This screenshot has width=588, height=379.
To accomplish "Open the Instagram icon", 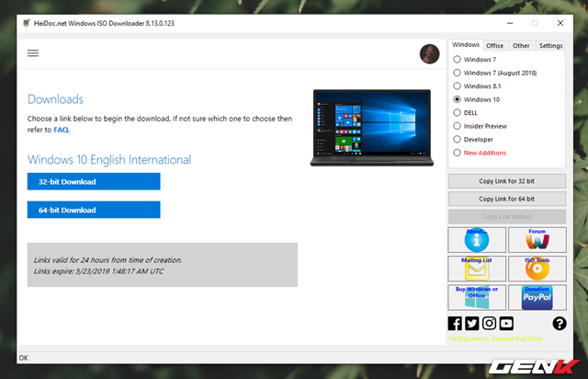I will (489, 324).
